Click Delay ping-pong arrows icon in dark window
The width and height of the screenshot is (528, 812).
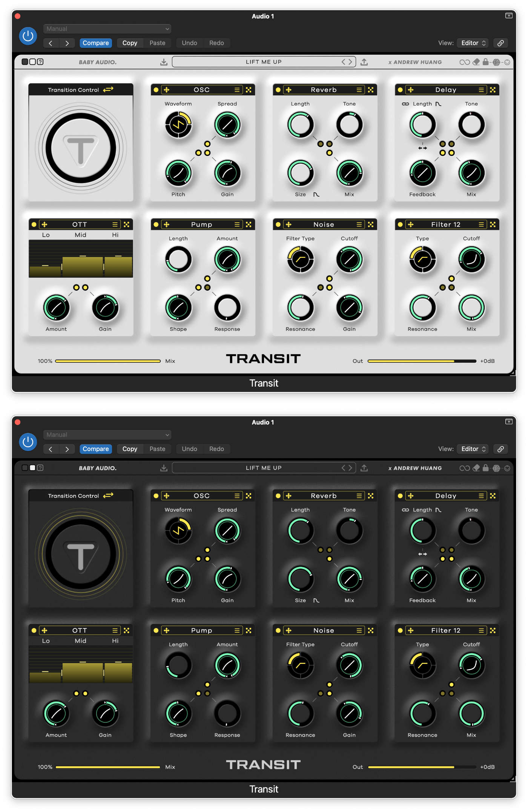tap(422, 554)
